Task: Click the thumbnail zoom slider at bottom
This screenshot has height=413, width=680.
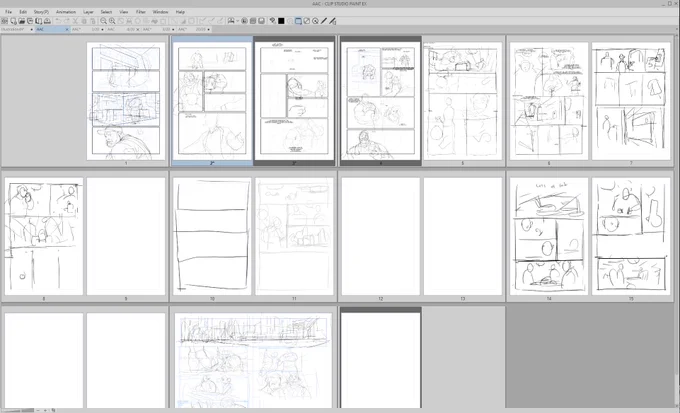Action: (20, 410)
